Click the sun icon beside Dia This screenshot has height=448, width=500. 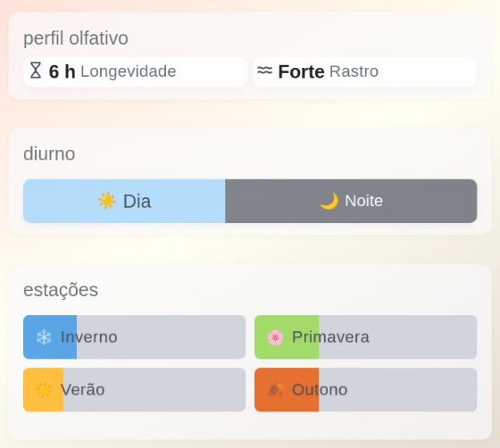(106, 201)
